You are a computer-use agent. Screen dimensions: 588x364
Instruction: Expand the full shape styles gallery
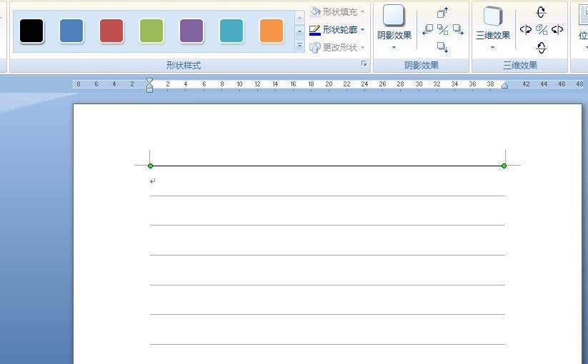point(299,45)
